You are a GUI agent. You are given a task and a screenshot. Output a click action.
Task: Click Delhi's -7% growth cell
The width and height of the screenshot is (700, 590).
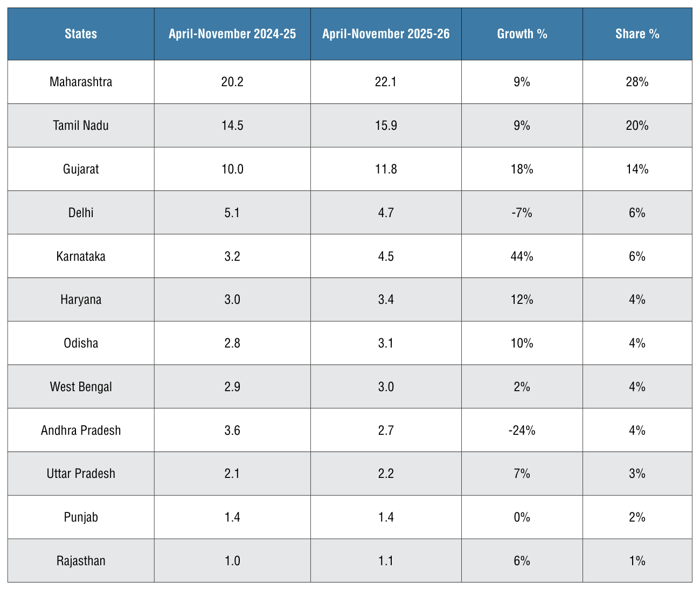point(522,213)
